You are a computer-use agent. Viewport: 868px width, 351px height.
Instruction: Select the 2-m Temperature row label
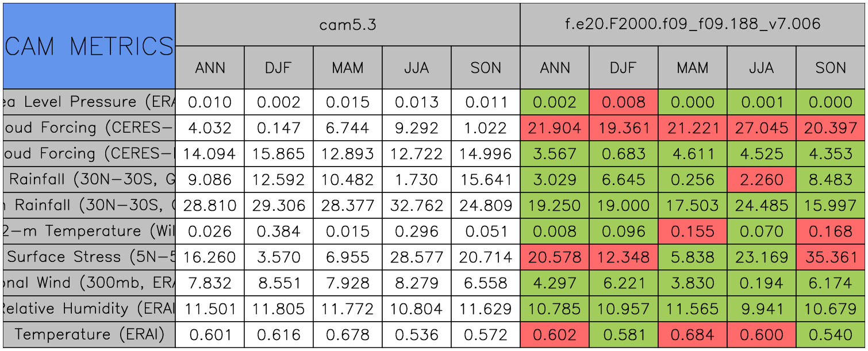point(89,231)
